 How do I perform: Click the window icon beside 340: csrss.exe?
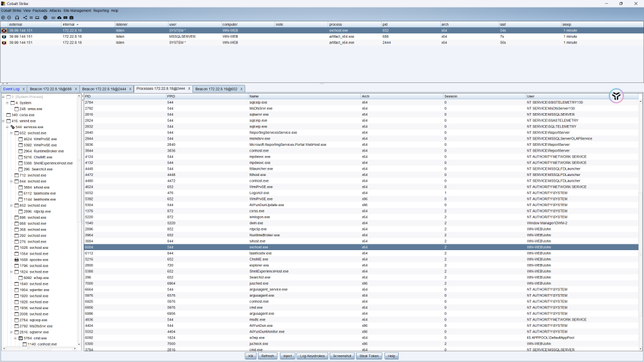(x=8, y=115)
